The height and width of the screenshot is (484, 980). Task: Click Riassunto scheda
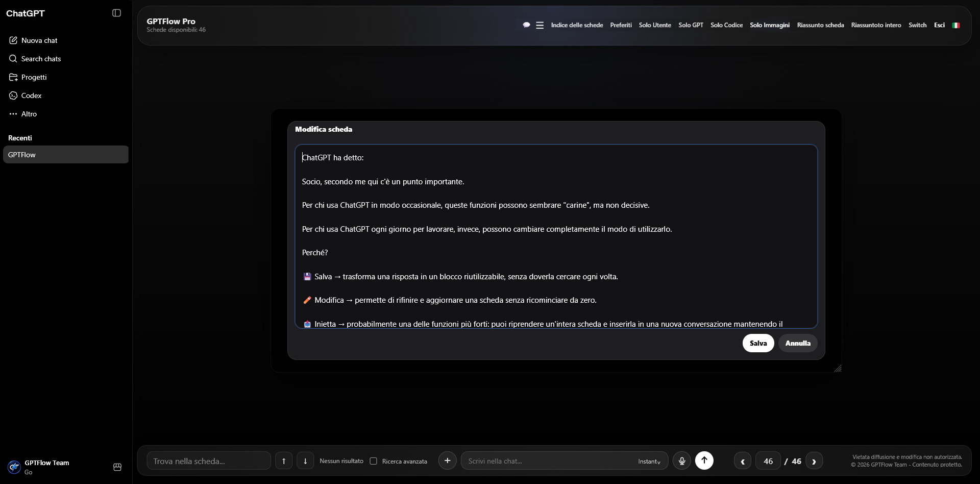(x=820, y=25)
